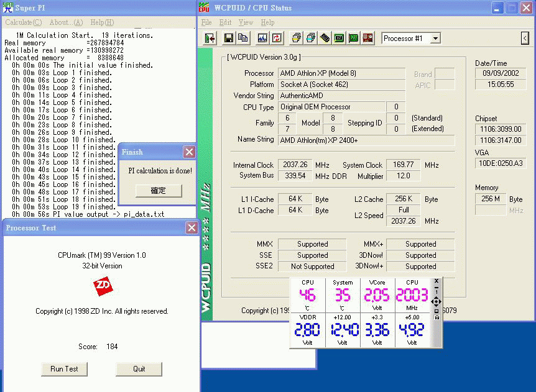Click the chipset value 1106:3099.00
Viewport: 536px width, 392px height.
tap(501, 129)
